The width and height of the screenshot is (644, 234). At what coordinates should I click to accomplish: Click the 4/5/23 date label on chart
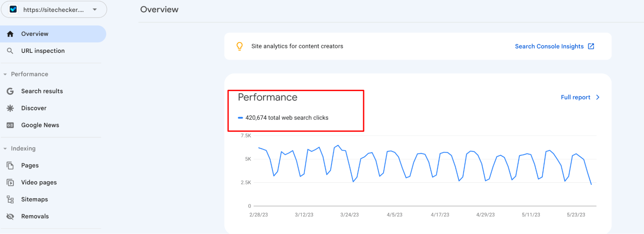point(395,215)
